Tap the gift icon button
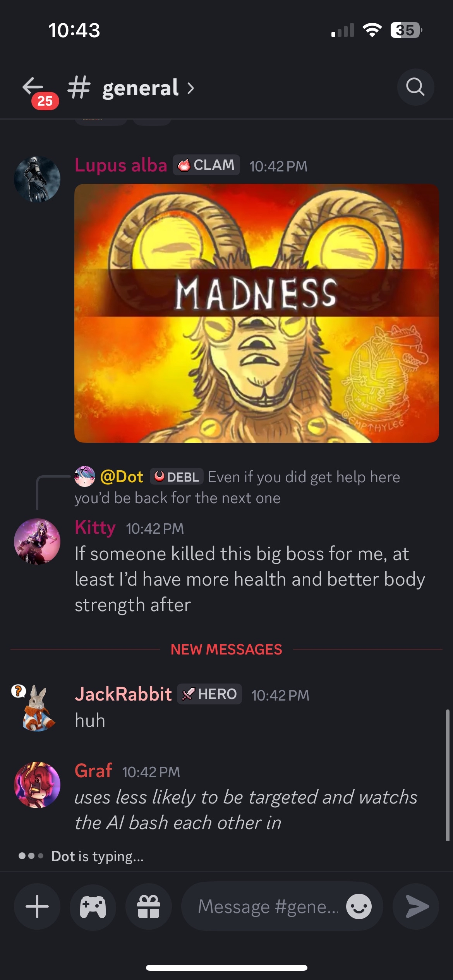The width and height of the screenshot is (453, 980). click(x=149, y=906)
